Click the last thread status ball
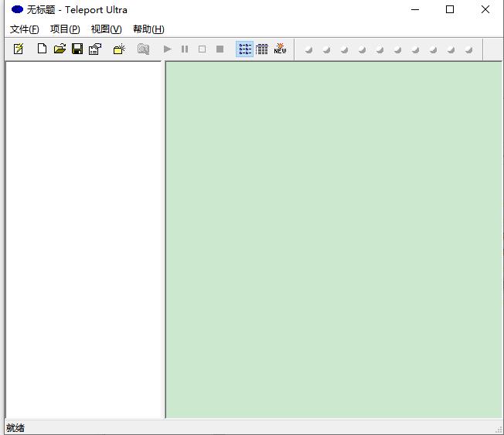This screenshot has width=504, height=435. click(469, 49)
